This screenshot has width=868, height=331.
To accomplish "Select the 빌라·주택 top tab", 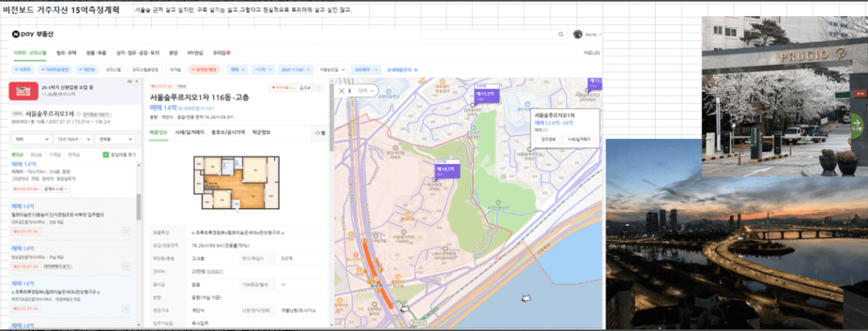I will tap(67, 52).
